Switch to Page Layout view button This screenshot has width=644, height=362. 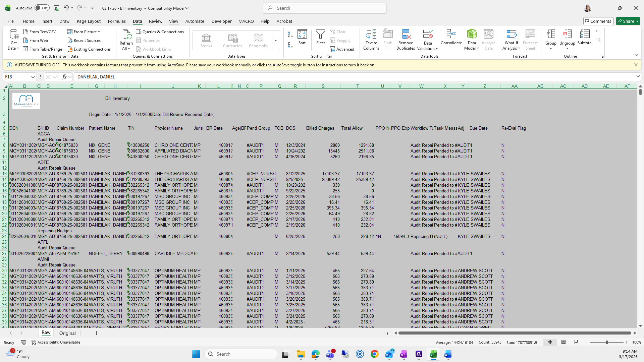(x=563, y=342)
